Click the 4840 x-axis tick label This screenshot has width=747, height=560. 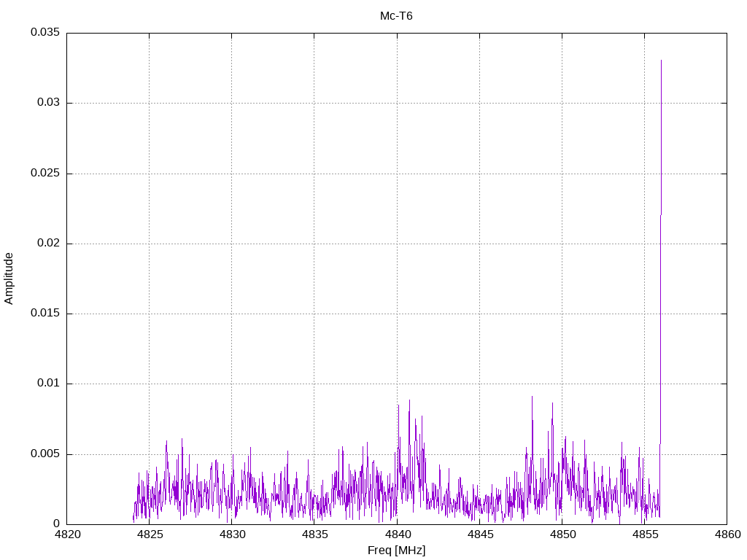pos(398,534)
